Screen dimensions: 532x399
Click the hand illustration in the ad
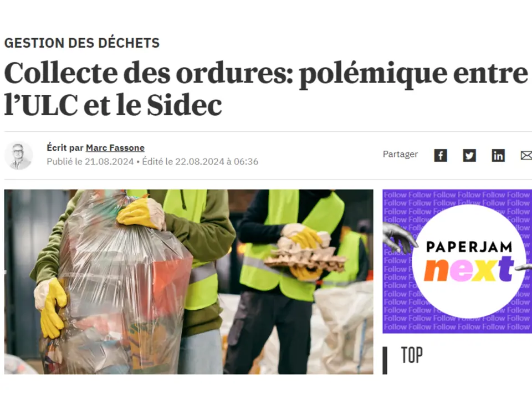tap(400, 236)
